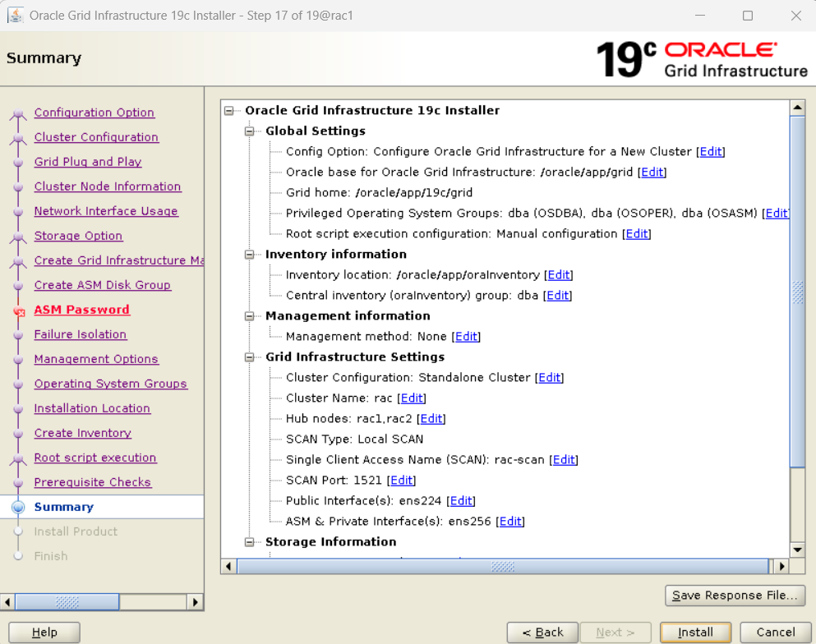Viewport: 816px width, 644px height.
Task: Go to the Storage Option step
Action: (x=79, y=236)
